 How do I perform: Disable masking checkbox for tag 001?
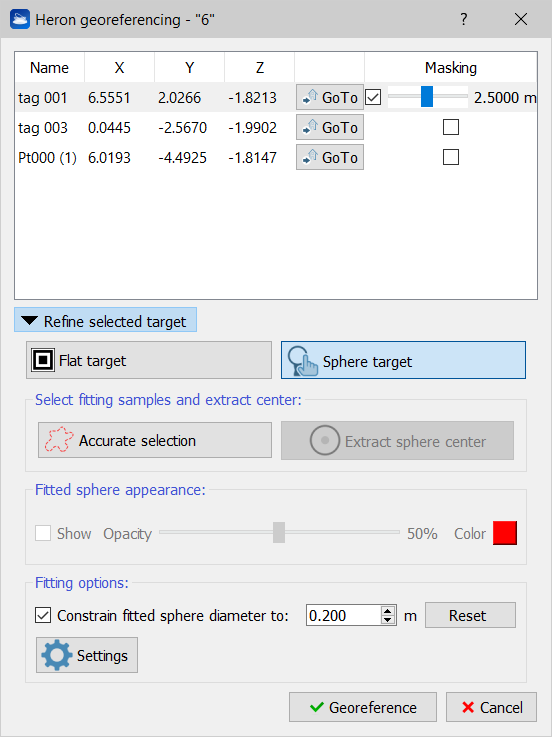pos(373,97)
